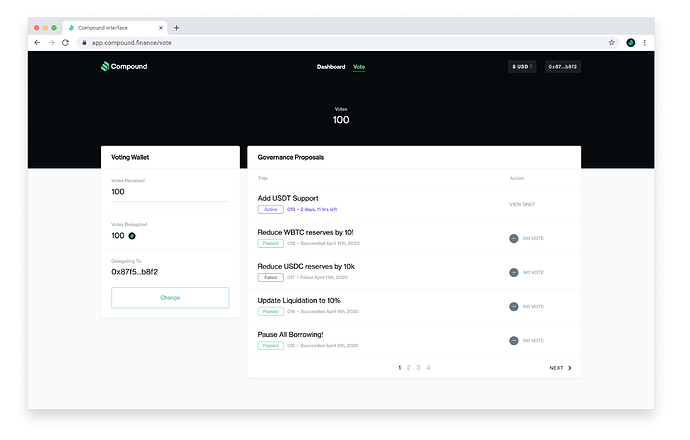Click Passed badge under Pause All Borrowing

(271, 346)
